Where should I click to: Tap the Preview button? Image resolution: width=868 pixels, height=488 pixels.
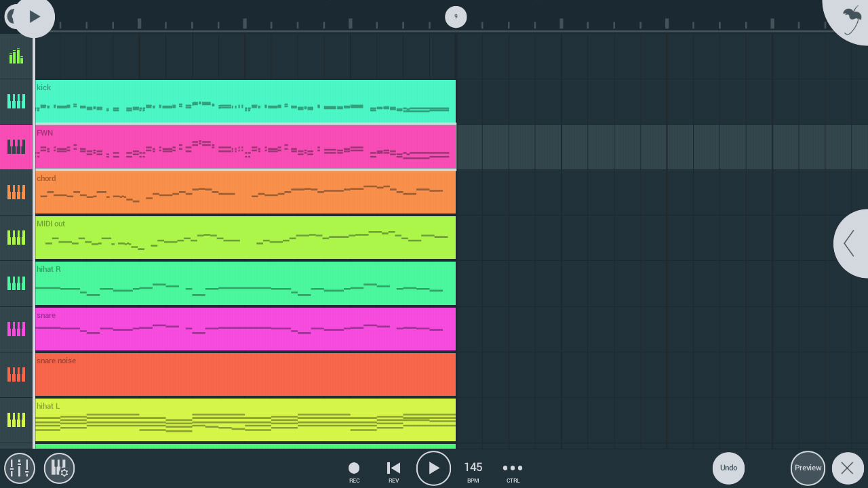click(808, 468)
